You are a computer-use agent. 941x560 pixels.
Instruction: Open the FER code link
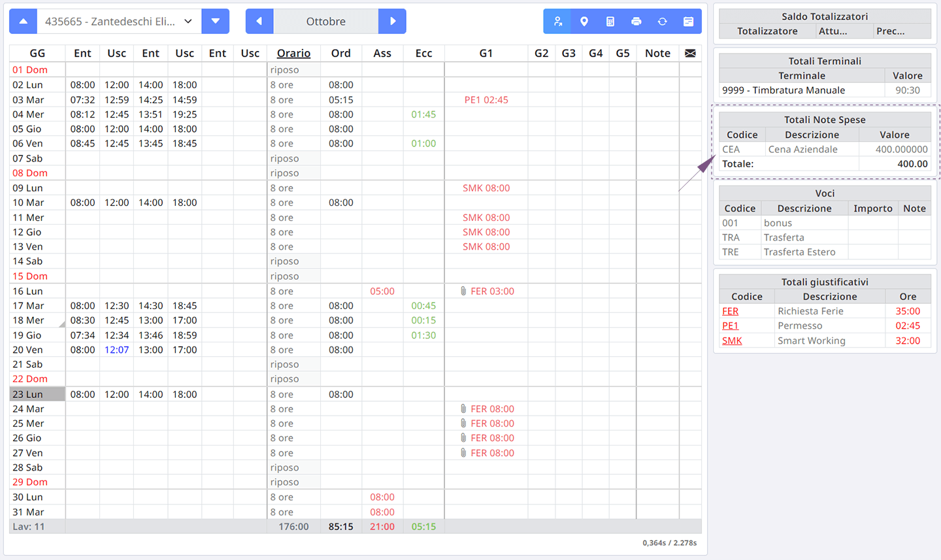coord(730,312)
